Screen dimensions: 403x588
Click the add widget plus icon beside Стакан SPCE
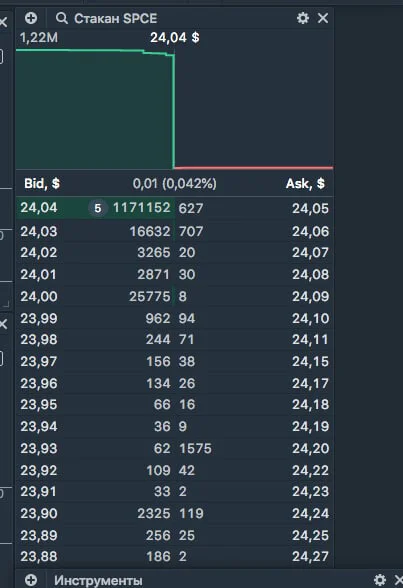(x=31, y=18)
